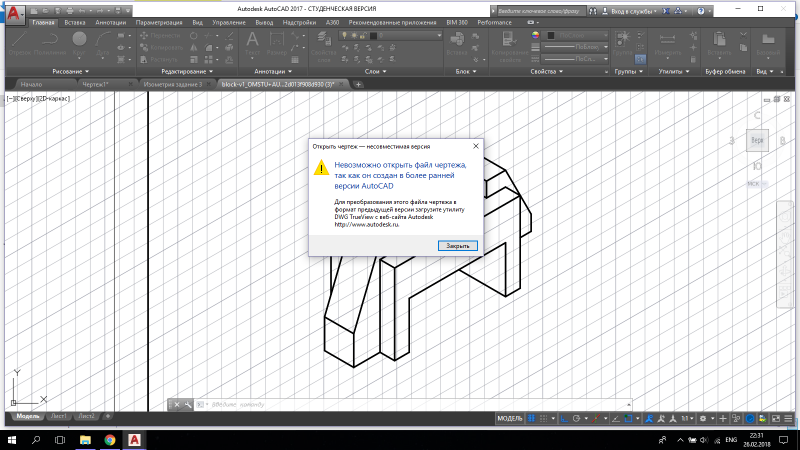Toggle ortho mode in status bar

[564, 418]
